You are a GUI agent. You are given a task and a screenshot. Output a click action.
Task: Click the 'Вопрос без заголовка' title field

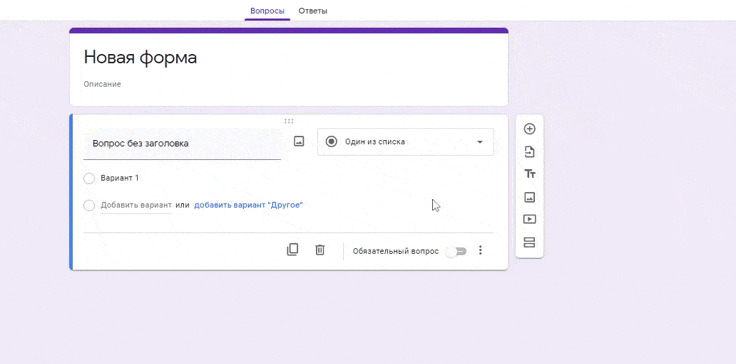182,144
